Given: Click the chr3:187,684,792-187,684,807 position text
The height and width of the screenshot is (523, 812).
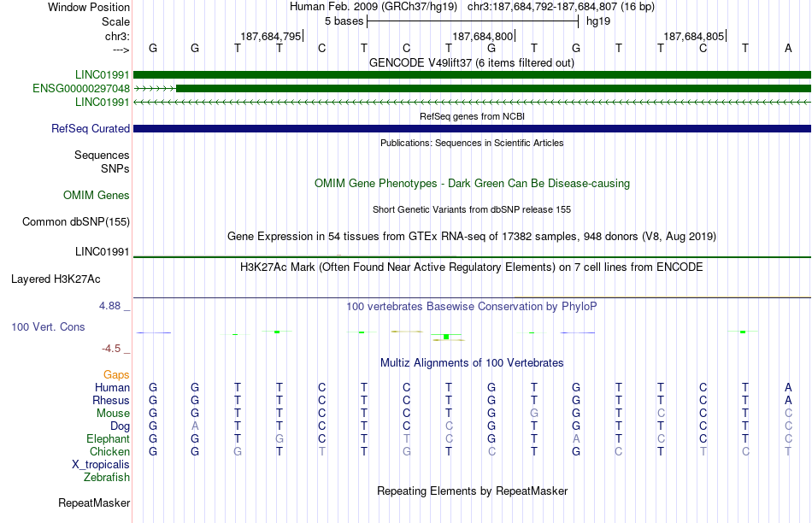Looking at the screenshot, I should (561, 7).
